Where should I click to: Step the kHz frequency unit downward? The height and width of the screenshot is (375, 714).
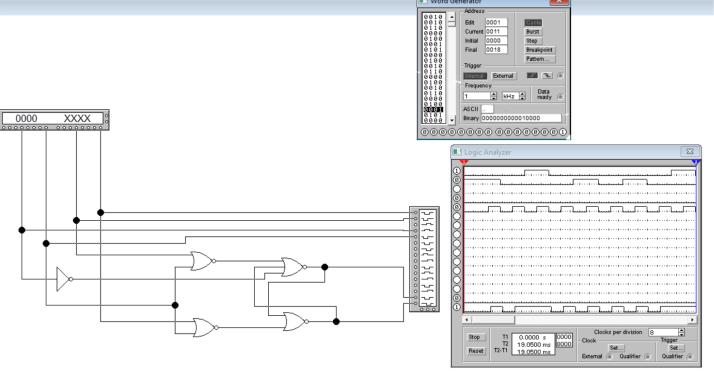tap(522, 98)
